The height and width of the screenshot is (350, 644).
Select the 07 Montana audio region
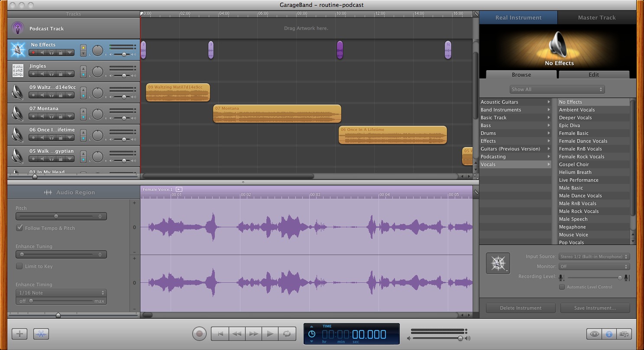[277, 114]
